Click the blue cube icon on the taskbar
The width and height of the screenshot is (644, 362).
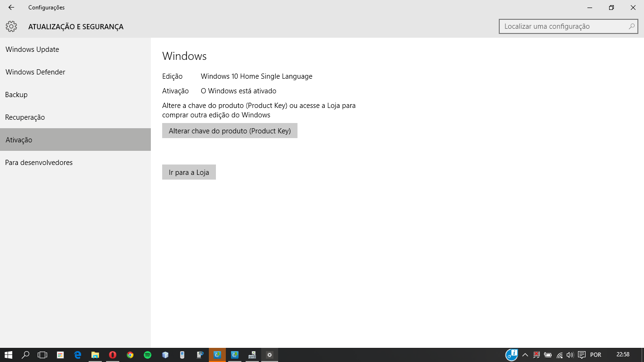click(x=165, y=355)
